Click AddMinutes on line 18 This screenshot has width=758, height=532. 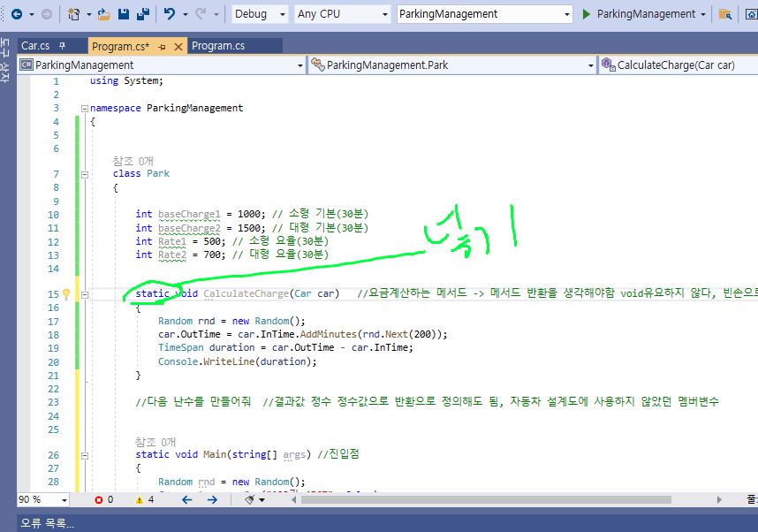pos(329,334)
